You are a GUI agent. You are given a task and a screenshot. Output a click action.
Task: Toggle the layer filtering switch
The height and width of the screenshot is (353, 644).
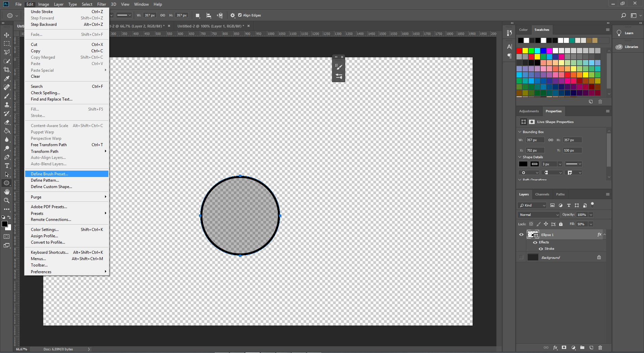[592, 204]
